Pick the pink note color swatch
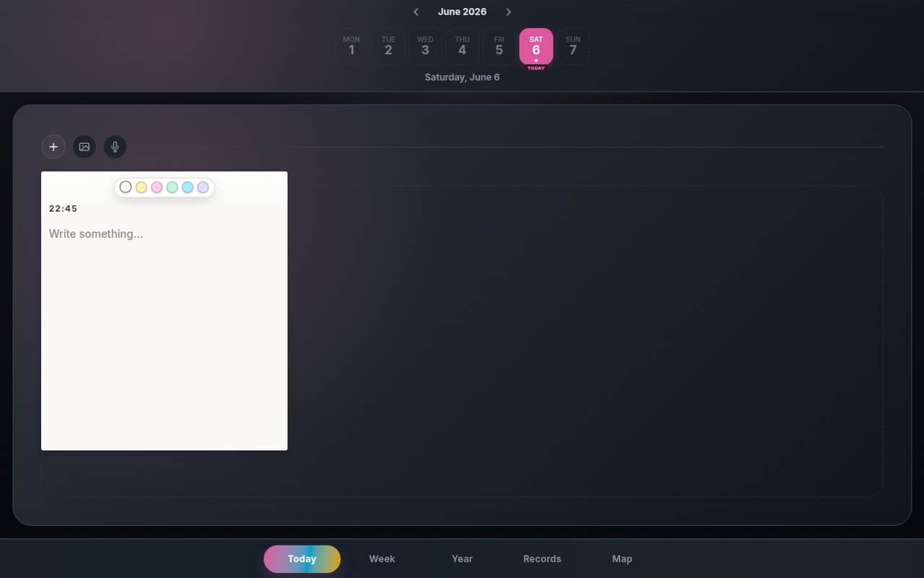This screenshot has height=578, width=924. (157, 187)
